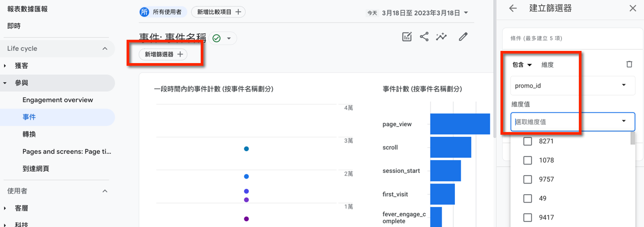This screenshot has height=227, width=644.
Task: Click the page_view bar in chart
Action: coord(460,124)
